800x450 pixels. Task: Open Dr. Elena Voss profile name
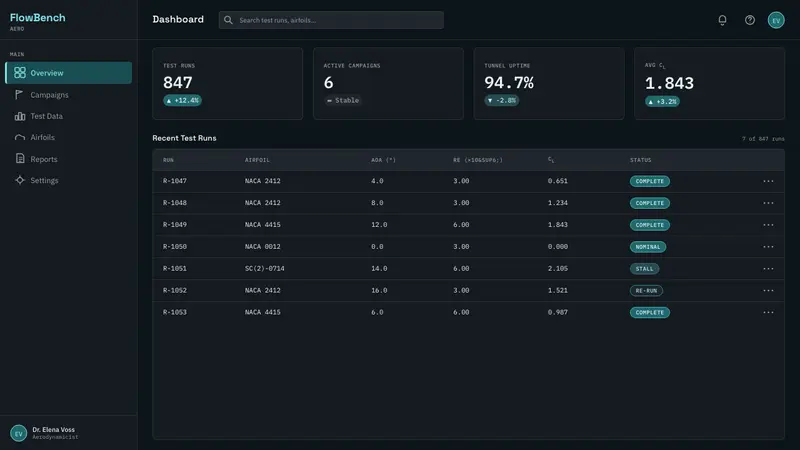coord(54,430)
